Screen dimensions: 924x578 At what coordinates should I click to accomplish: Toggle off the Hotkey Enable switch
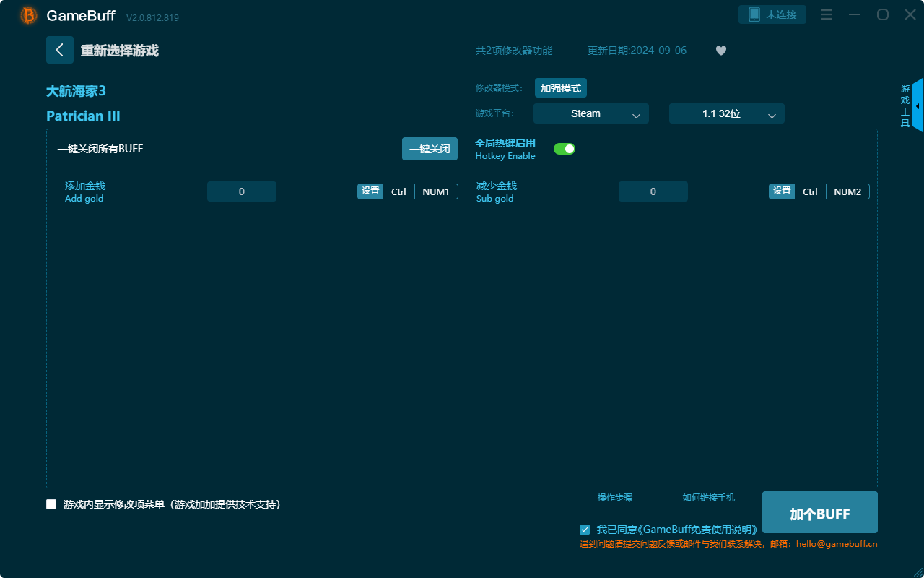pos(564,148)
